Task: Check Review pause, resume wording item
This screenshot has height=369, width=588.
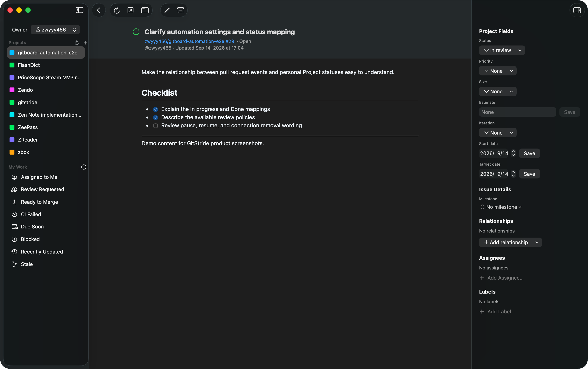Action: pyautogui.click(x=156, y=126)
